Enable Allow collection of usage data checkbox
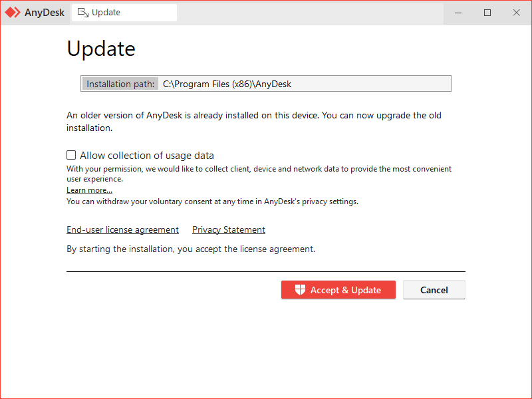Viewport: 532px width, 399px height. click(71, 155)
